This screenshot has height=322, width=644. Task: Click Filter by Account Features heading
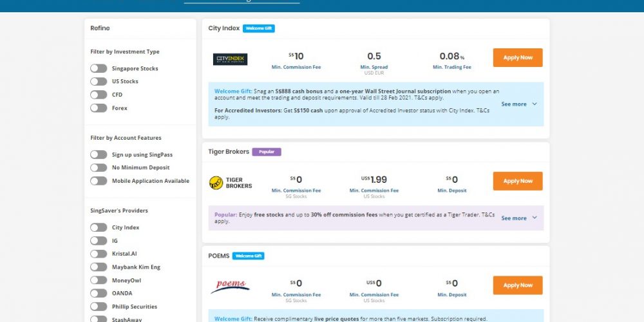(x=126, y=138)
